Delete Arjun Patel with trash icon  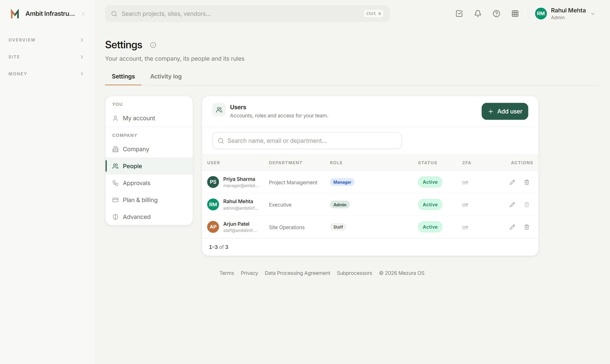(527, 227)
